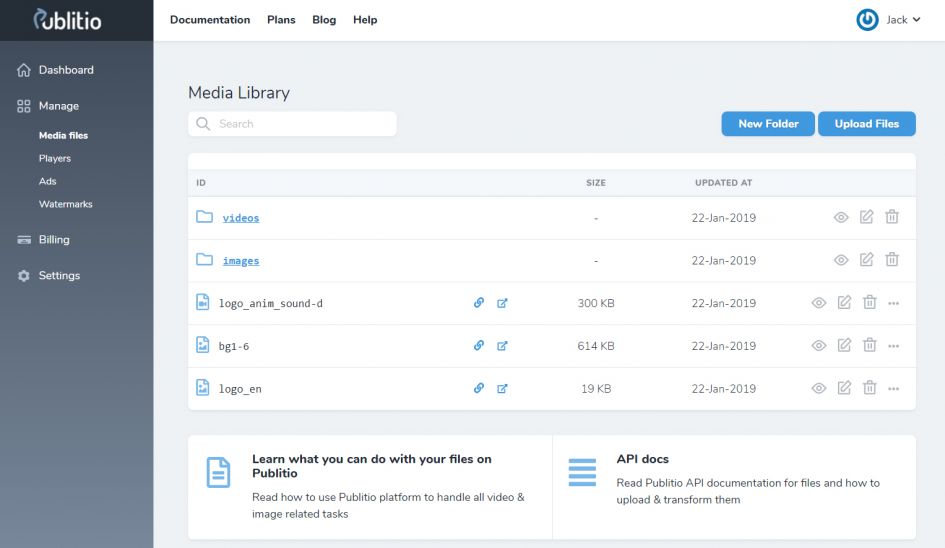Open bg1-6 in new window icon
Screen dimensions: 945x548
(x=502, y=346)
